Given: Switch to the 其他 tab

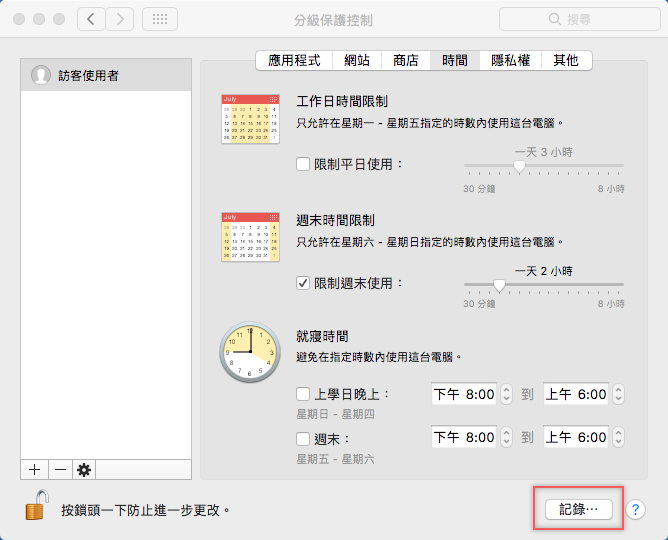Looking at the screenshot, I should pos(566,60).
